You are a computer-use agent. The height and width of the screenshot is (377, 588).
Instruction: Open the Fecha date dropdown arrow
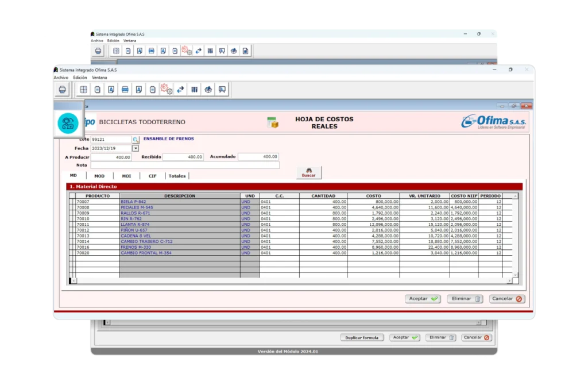[x=136, y=148]
